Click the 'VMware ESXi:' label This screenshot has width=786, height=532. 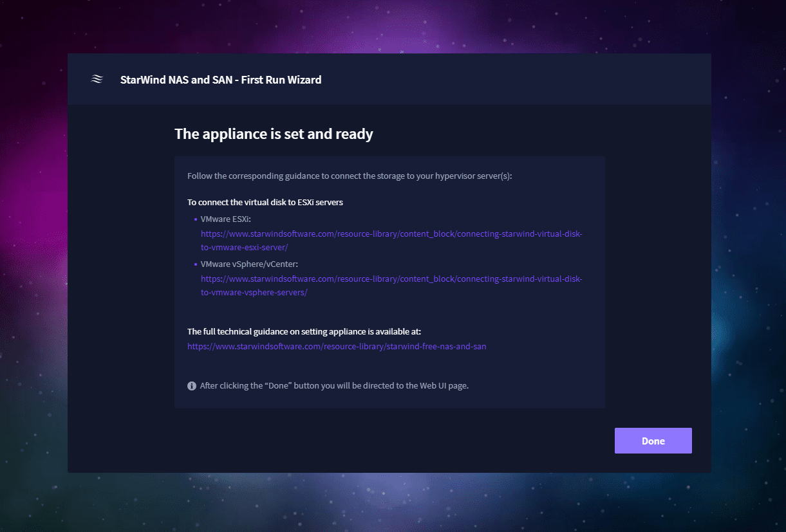pyautogui.click(x=225, y=219)
